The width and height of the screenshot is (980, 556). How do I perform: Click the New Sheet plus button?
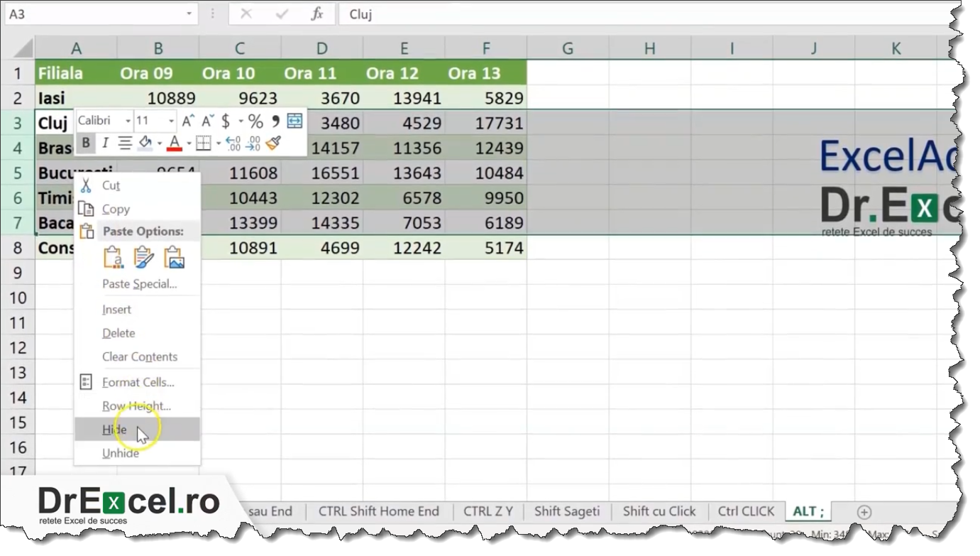864,511
